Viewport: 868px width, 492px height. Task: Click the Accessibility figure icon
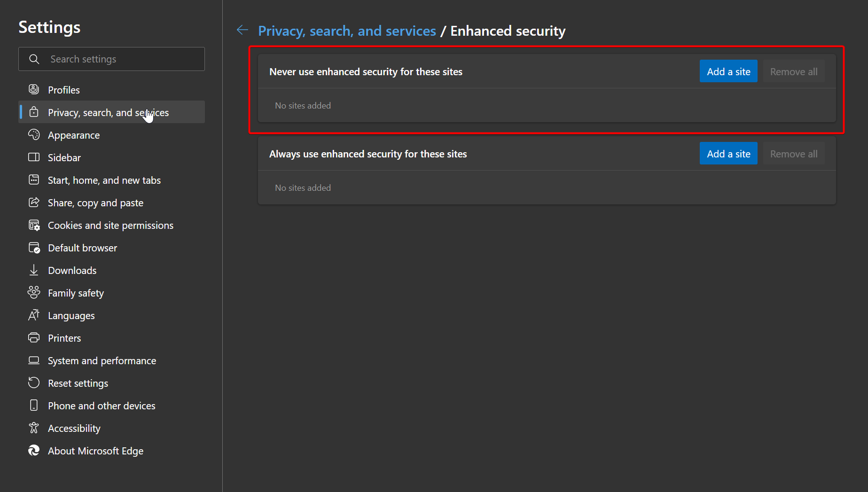34,428
